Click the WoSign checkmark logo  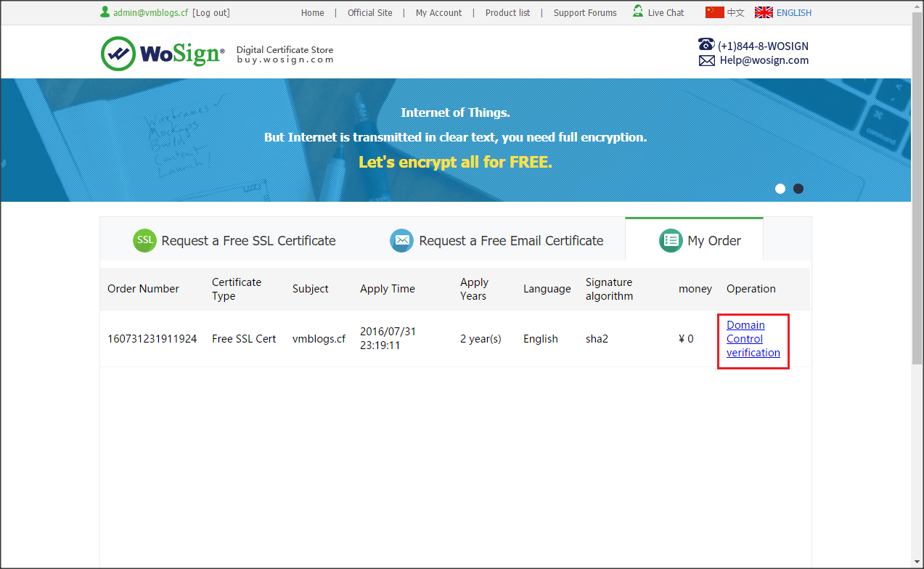pyautogui.click(x=118, y=54)
